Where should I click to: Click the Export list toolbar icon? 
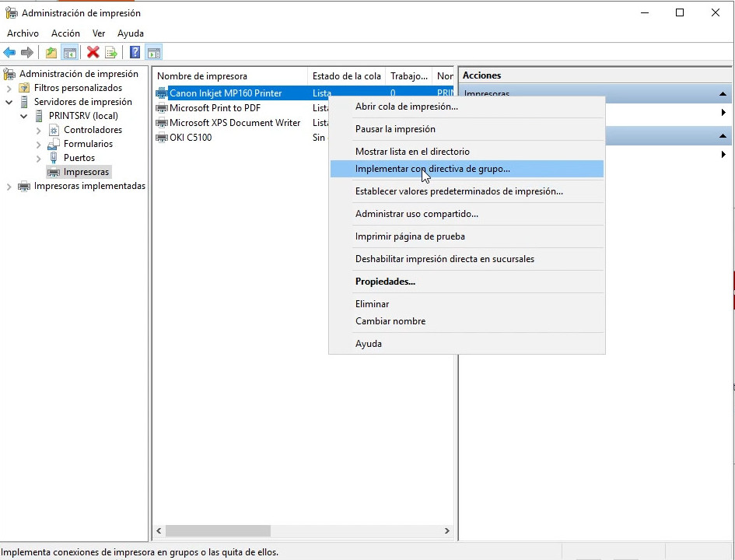112,53
